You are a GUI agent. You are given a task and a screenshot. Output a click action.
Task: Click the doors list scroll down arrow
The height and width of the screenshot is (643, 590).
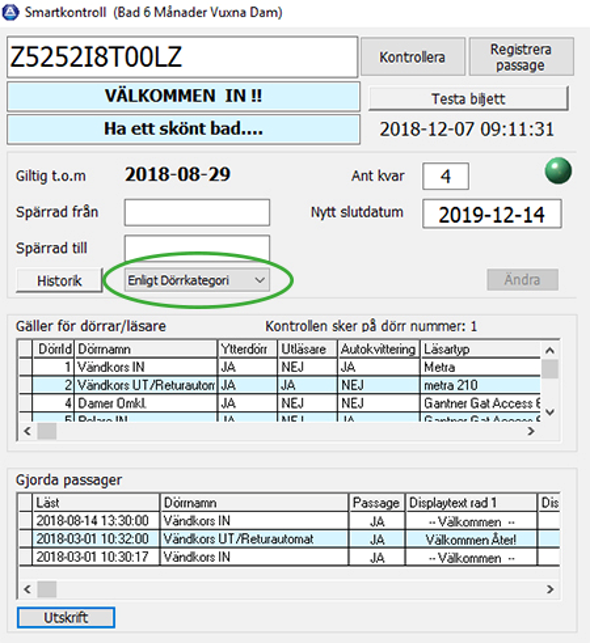pos(550,412)
